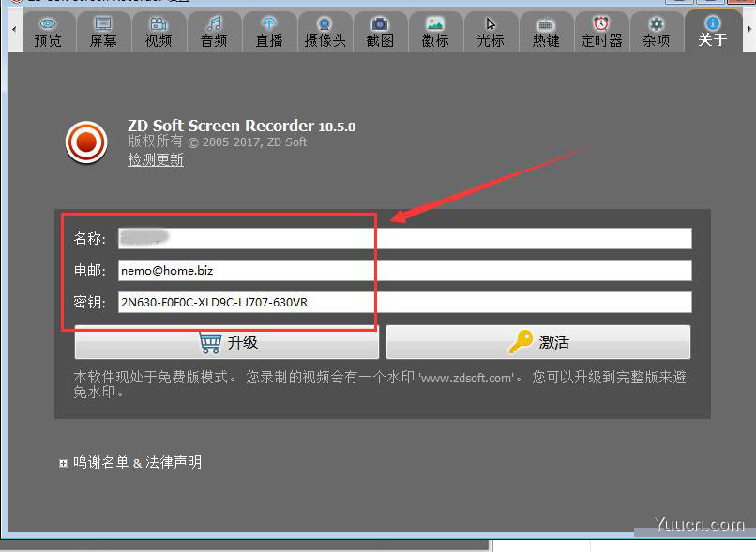Image resolution: width=756 pixels, height=552 pixels.
Task: Open the 徽标 (Logo) settings
Action: click(x=435, y=30)
